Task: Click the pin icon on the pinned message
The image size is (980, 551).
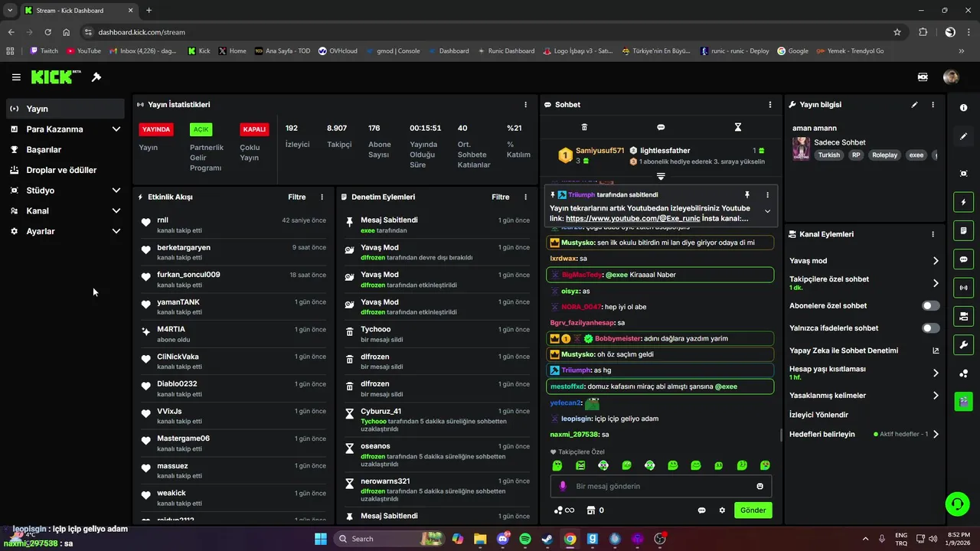Action: 746,195
